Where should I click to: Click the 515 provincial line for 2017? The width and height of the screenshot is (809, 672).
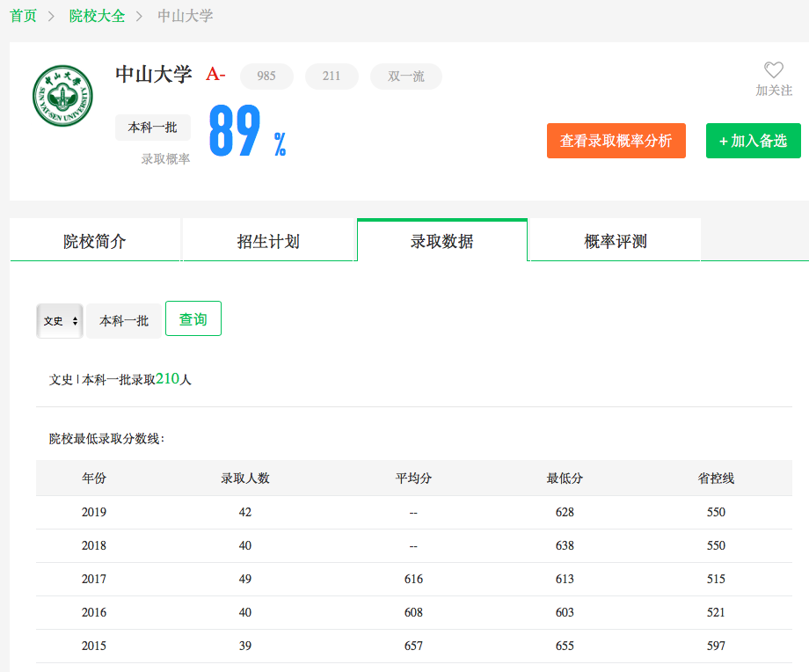(x=716, y=579)
